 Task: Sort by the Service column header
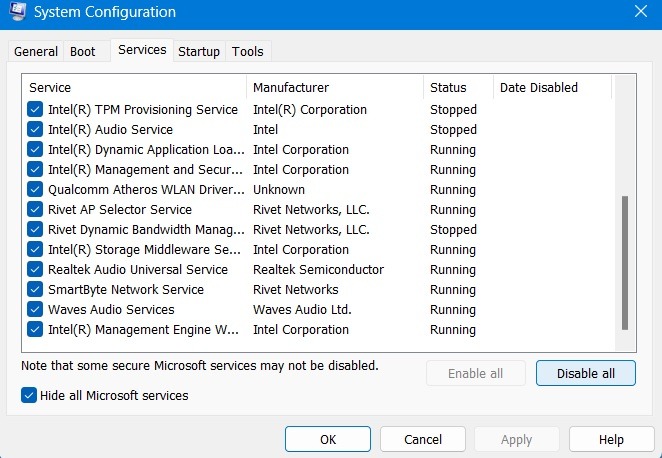point(134,87)
